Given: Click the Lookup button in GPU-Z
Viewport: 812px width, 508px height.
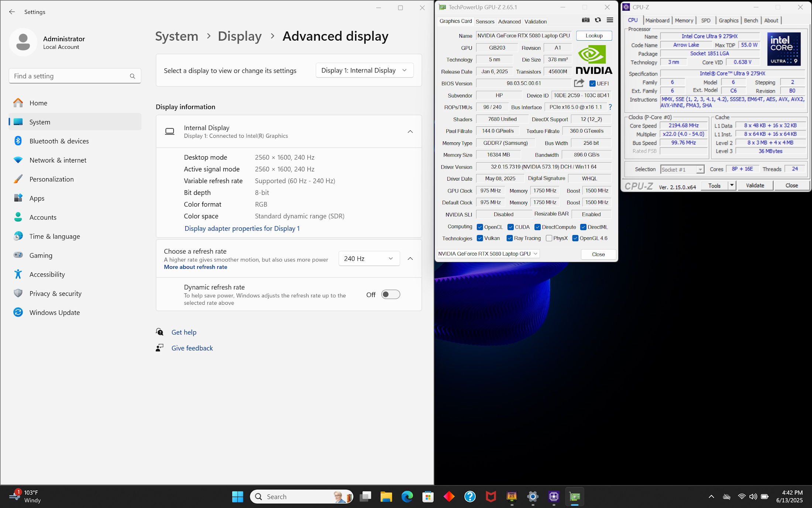Looking at the screenshot, I should pos(594,35).
